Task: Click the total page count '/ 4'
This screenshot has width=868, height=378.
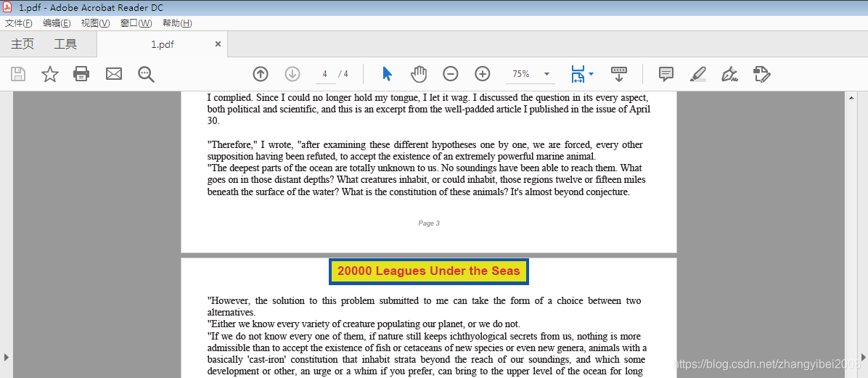Action: 343,73
